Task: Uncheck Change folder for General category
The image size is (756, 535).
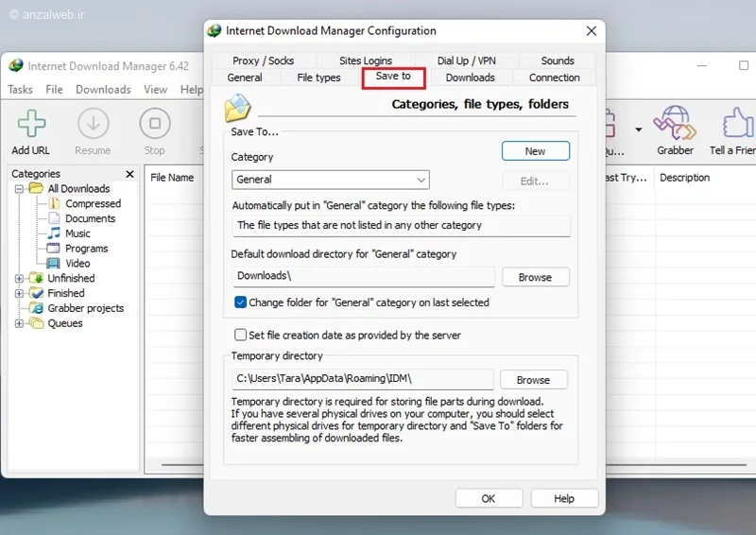Action: (x=240, y=302)
